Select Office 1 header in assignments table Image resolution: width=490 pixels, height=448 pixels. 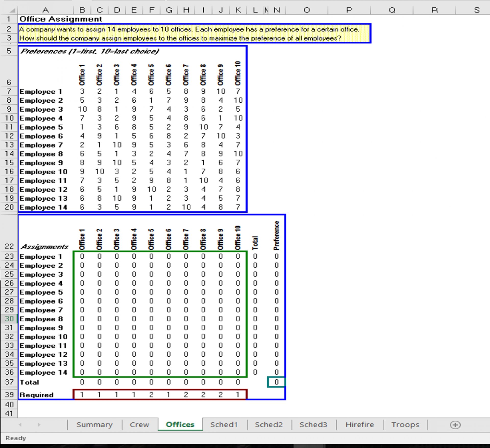click(x=82, y=239)
